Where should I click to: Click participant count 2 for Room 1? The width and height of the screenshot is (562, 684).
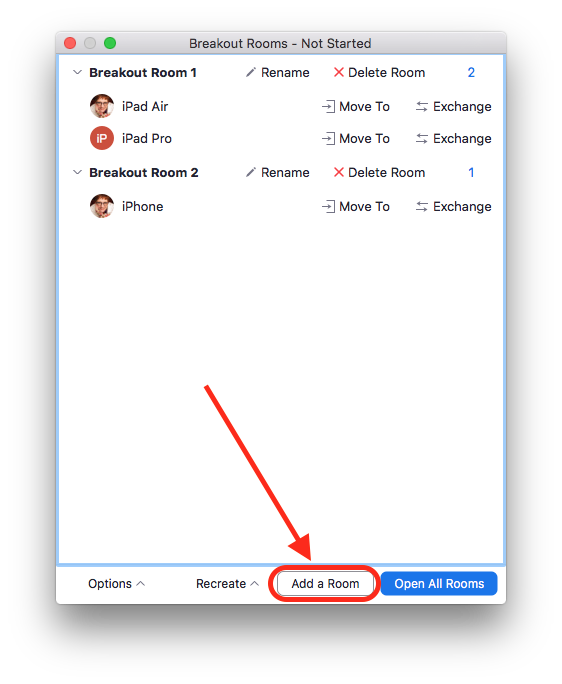click(471, 72)
